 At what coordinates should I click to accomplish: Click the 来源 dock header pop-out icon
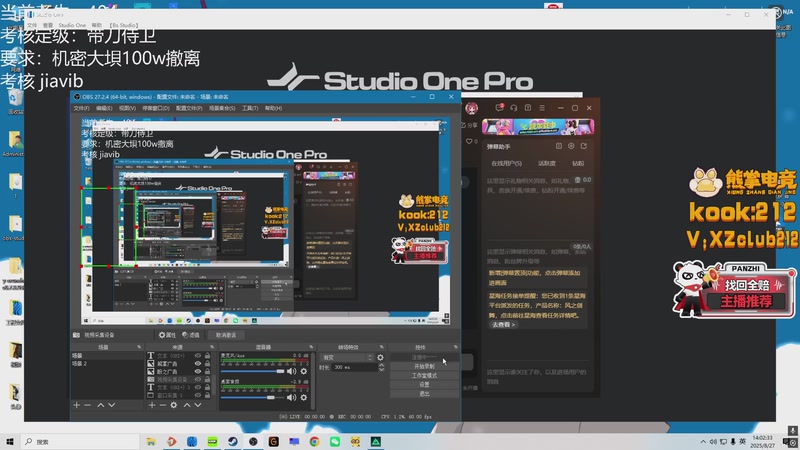coord(212,347)
